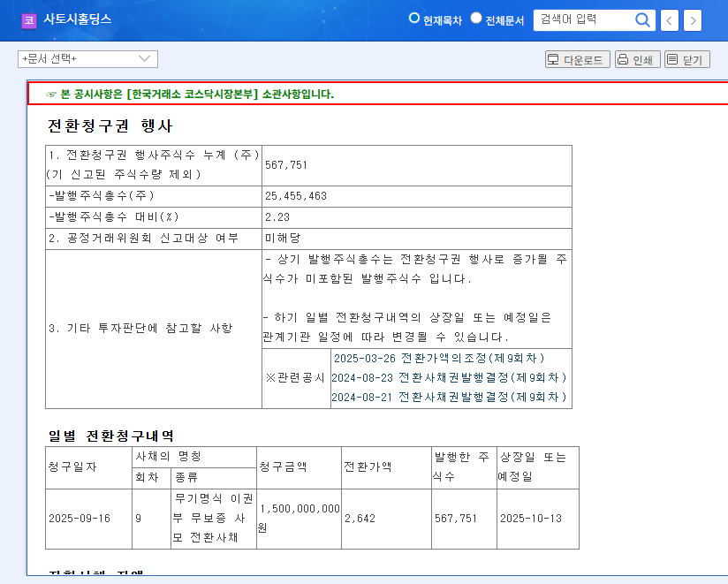Click the -발행주식총수(주) row label
This screenshot has height=584, width=728.
click(x=102, y=195)
